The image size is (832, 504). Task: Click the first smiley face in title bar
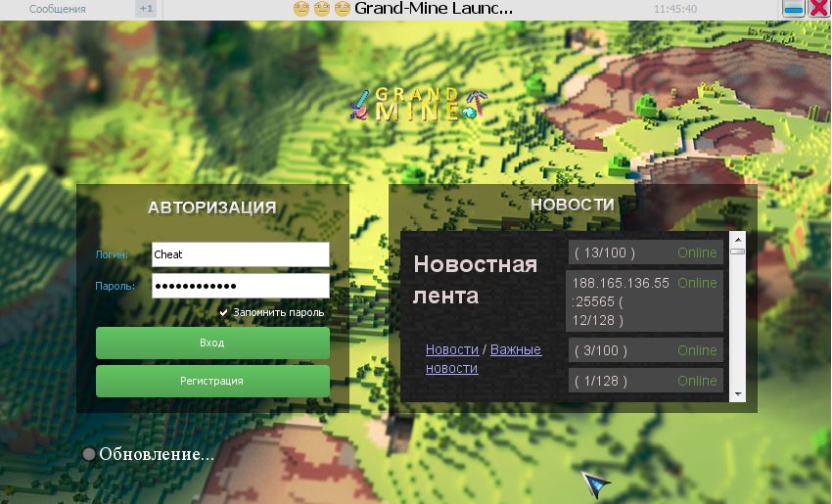[x=300, y=9]
